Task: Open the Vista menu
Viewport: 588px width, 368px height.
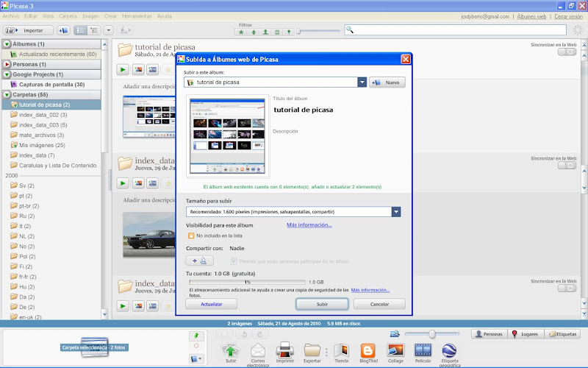Action: click(48, 16)
